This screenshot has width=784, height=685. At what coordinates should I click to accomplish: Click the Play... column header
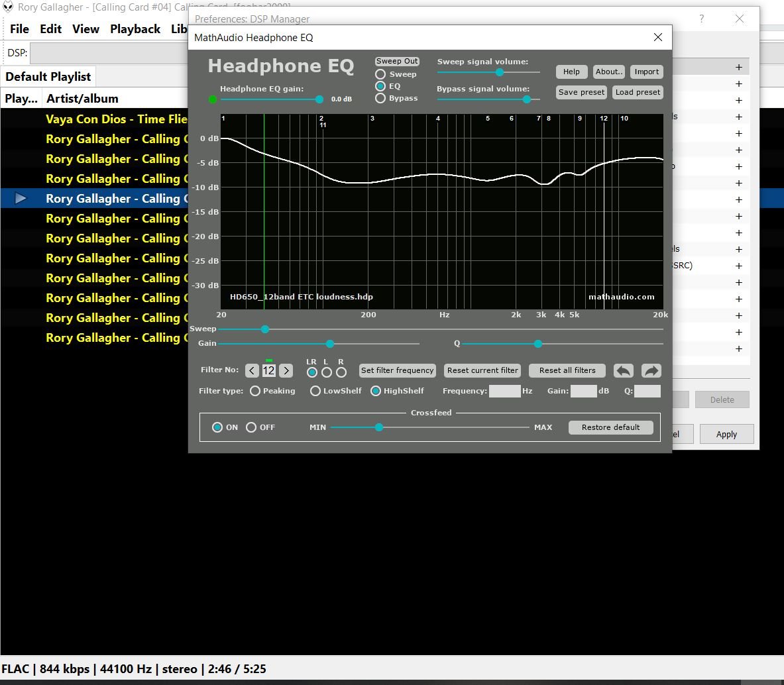(21, 99)
